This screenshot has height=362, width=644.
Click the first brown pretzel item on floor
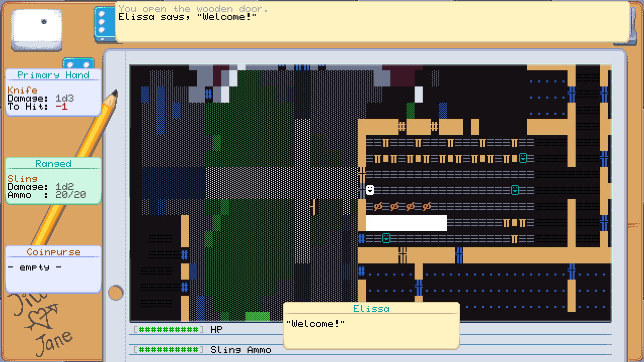pos(378,206)
